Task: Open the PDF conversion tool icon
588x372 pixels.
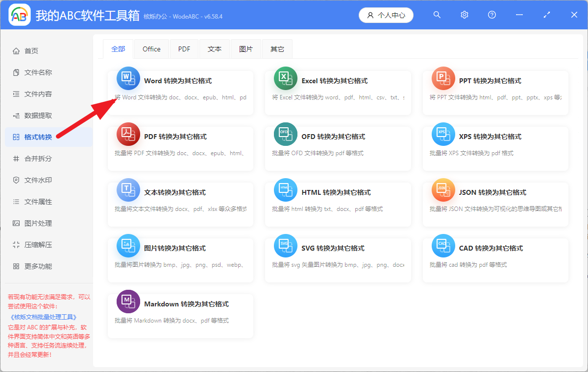Action: (128, 134)
